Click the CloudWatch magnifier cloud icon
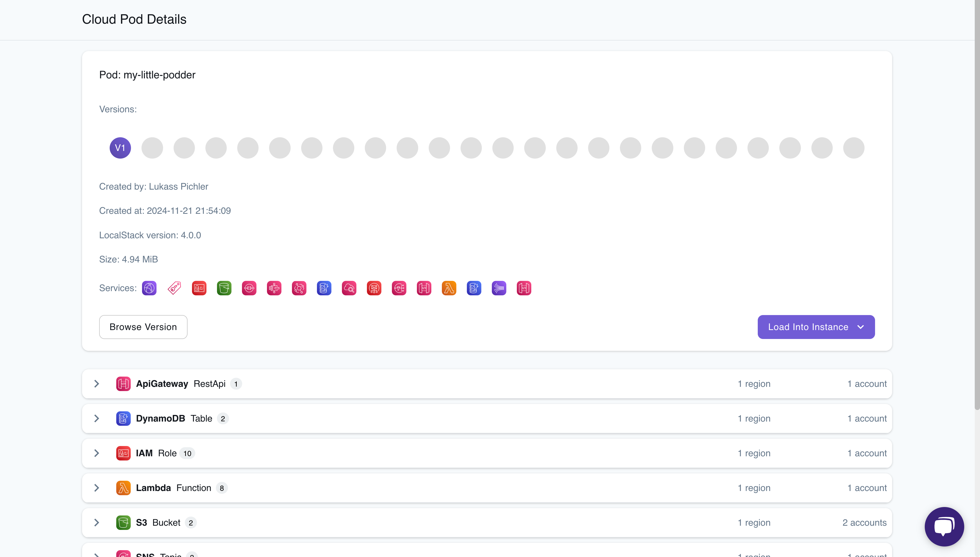The width and height of the screenshot is (980, 557). coord(349,288)
